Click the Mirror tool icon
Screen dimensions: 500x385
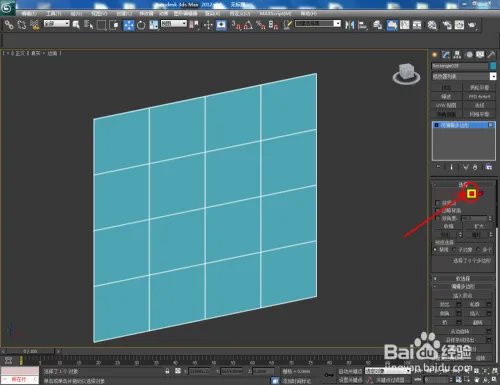pyautogui.click(x=349, y=25)
